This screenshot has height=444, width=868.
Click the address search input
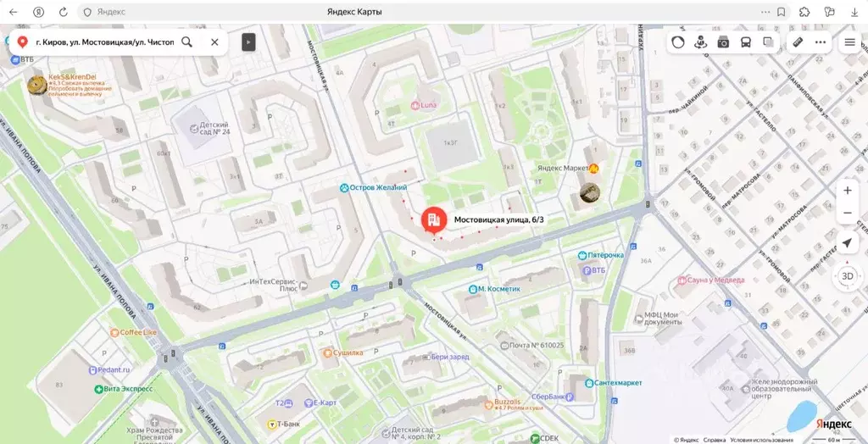tap(104, 42)
